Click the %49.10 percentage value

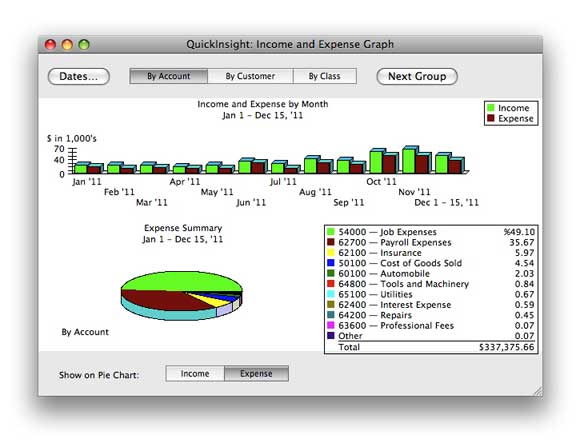pyautogui.click(x=519, y=232)
